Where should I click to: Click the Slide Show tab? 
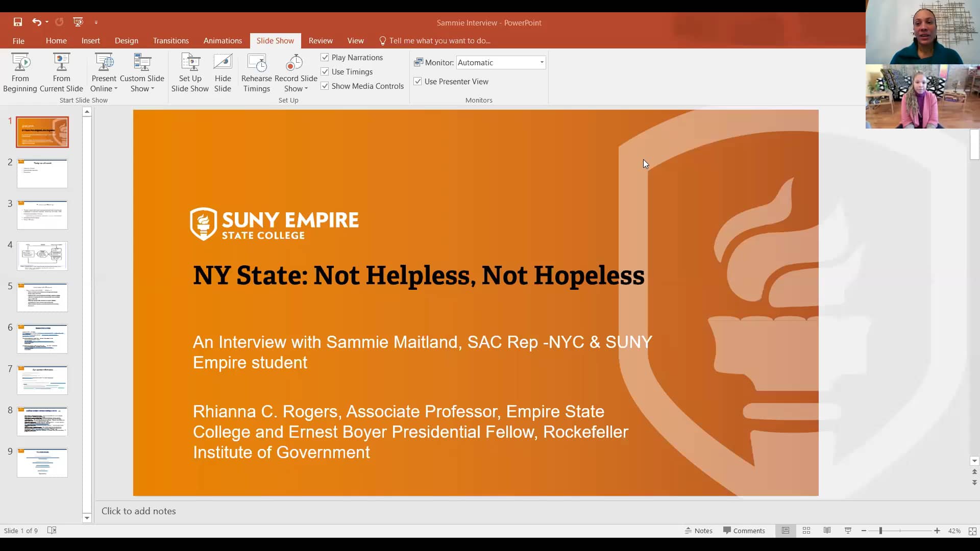275,41
